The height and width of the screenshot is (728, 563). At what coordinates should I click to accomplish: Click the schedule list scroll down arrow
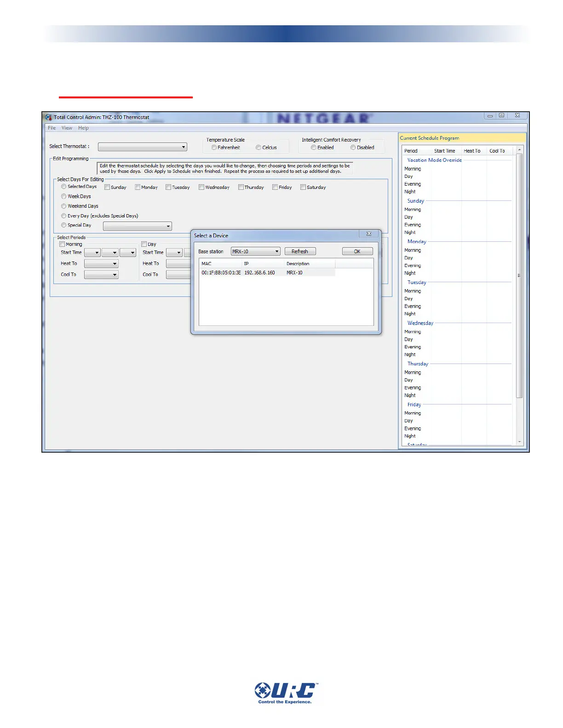coord(519,442)
